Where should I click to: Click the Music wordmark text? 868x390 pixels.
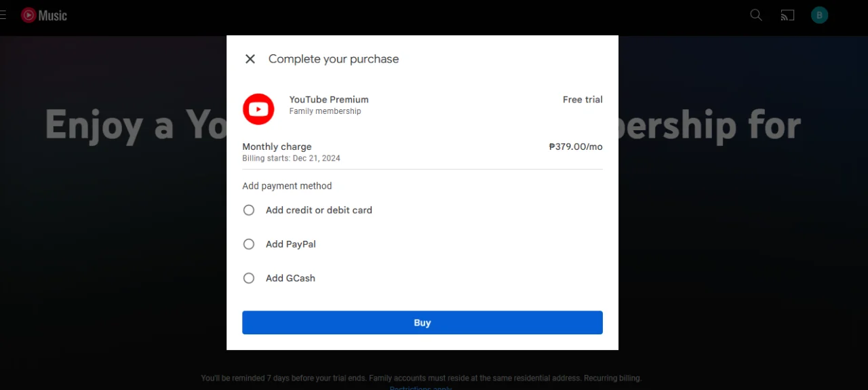tap(53, 15)
